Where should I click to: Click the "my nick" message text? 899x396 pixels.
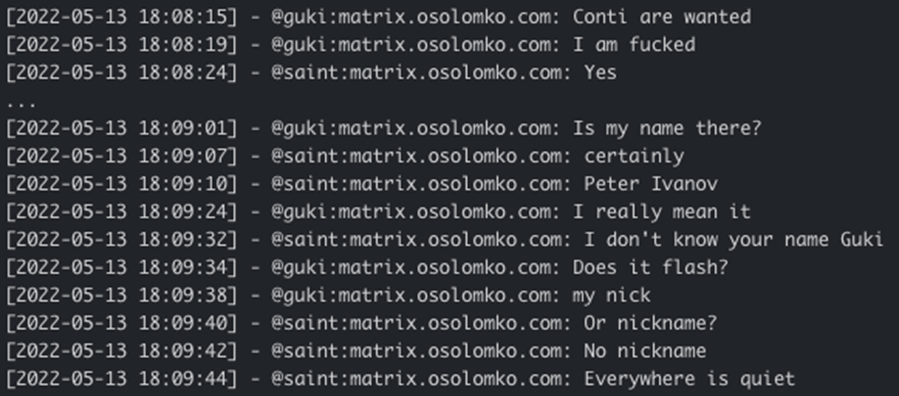pos(612,295)
